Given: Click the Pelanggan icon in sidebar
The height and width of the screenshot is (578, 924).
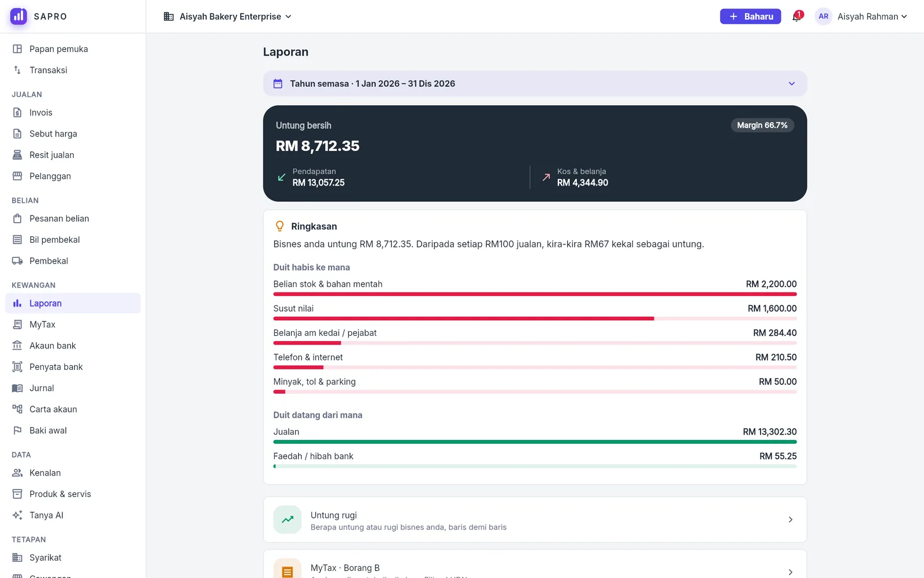Looking at the screenshot, I should (x=17, y=176).
